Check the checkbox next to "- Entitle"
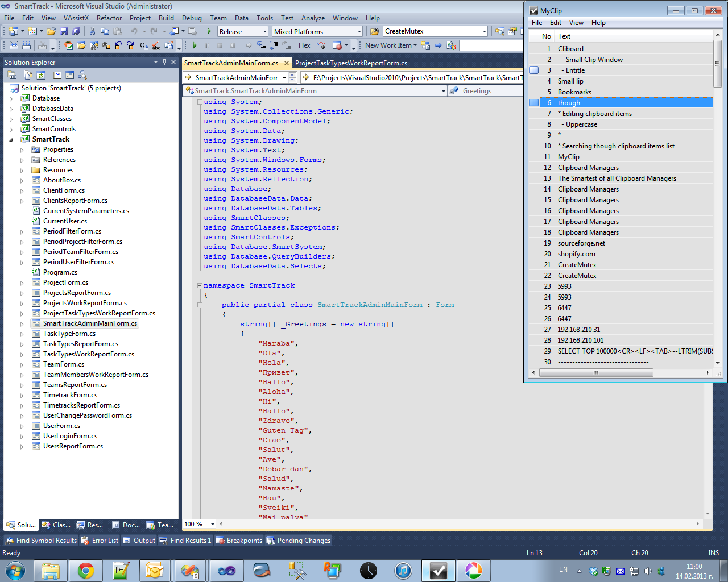728x582 pixels. point(533,70)
